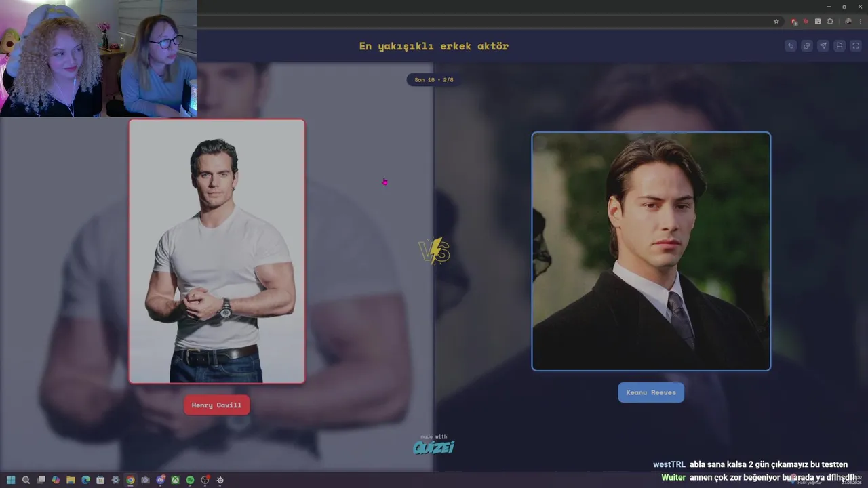Enter fullscreen mode with the frame icon
Viewport: 868px width, 488px height.
point(856,46)
